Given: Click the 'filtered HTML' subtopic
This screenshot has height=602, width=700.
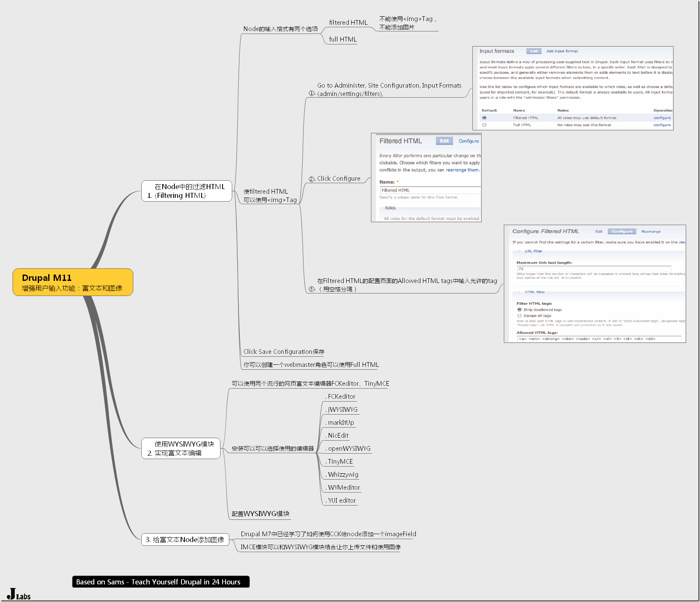Looking at the screenshot, I should tap(348, 23).
